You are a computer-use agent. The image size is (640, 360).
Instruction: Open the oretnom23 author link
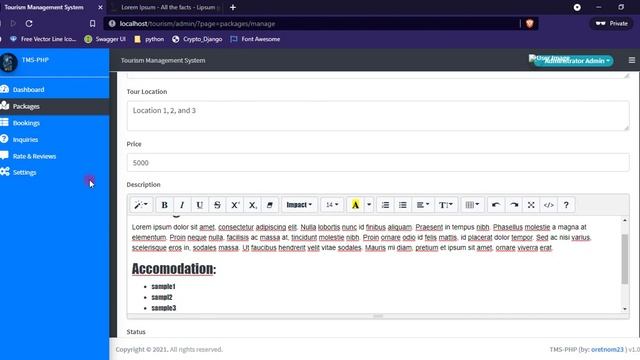click(x=607, y=349)
